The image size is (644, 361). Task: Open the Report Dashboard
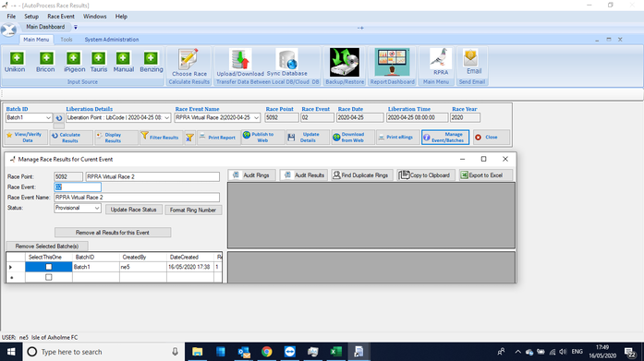coord(393,63)
